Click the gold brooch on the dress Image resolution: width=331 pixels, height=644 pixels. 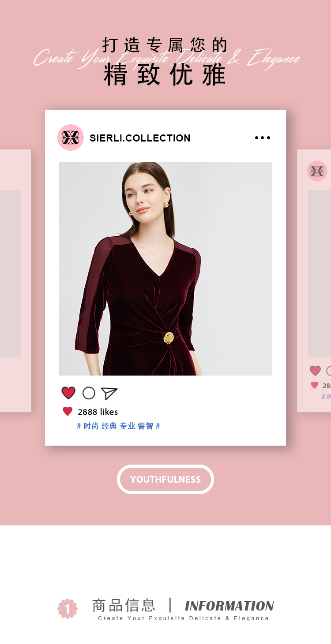click(x=169, y=338)
